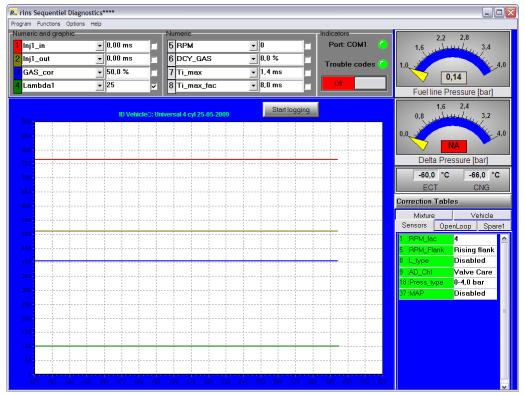
Task: Tick the checkbox for Inj1_in row
Action: [154, 47]
